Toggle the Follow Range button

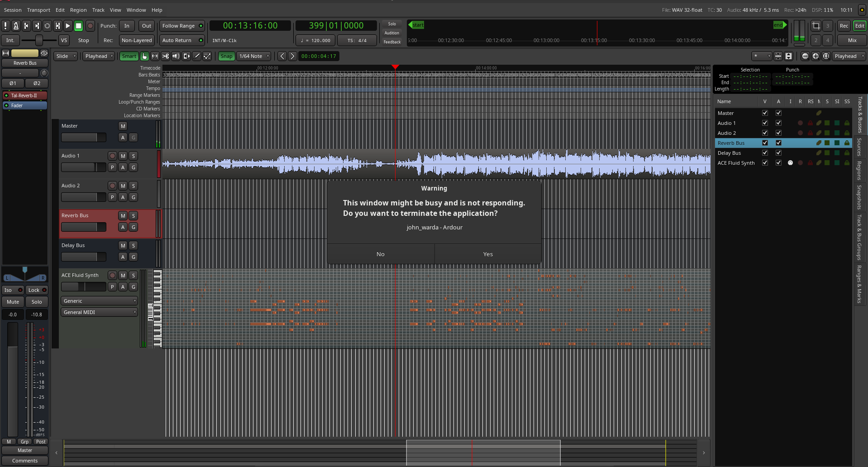(x=182, y=26)
